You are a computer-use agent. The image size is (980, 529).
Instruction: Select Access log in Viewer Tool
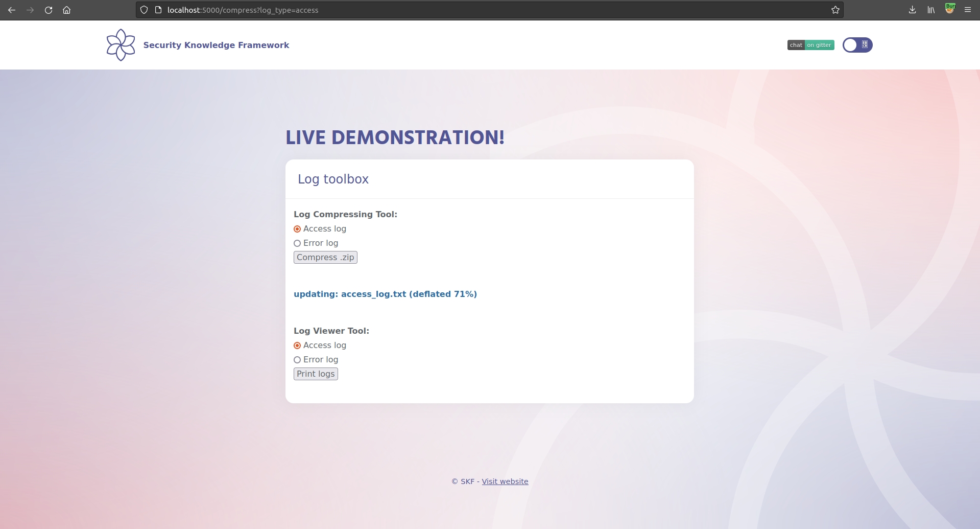point(297,346)
